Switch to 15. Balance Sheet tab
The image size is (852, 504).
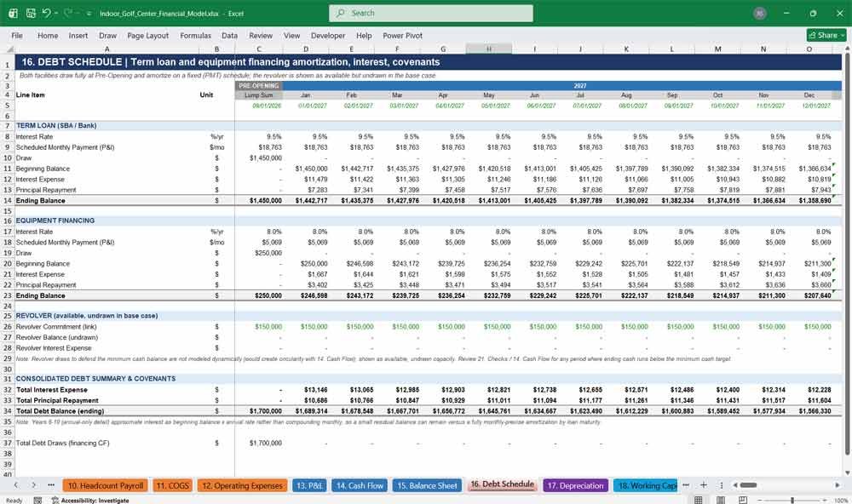tap(427, 485)
